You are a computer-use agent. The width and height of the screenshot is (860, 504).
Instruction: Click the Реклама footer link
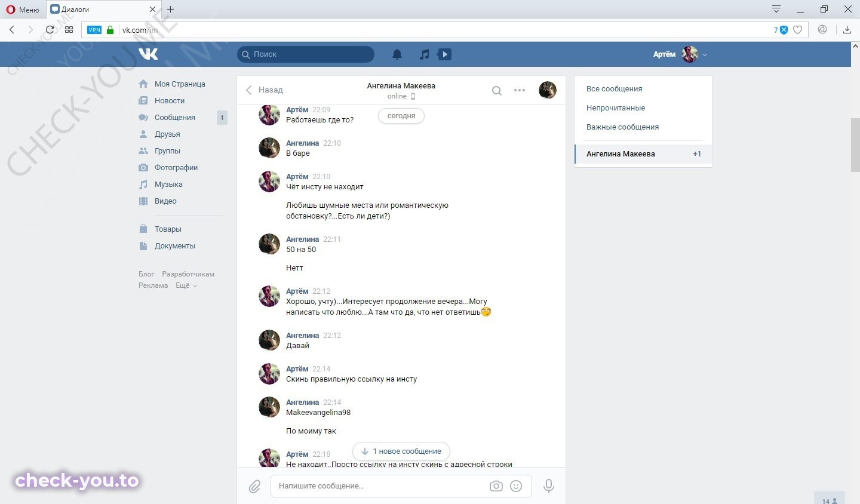tap(153, 285)
